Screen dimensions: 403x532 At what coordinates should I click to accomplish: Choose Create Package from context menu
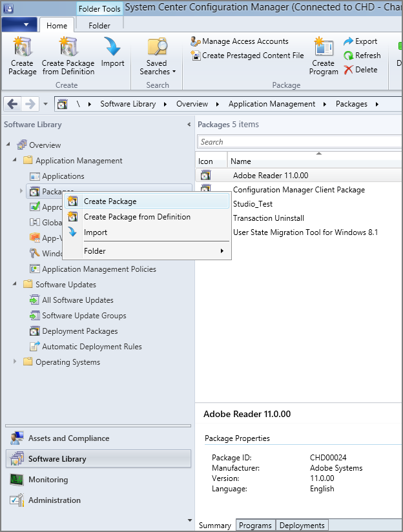point(110,201)
